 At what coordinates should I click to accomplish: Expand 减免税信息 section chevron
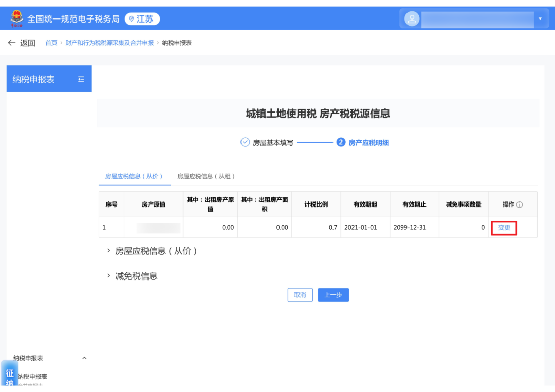point(108,275)
